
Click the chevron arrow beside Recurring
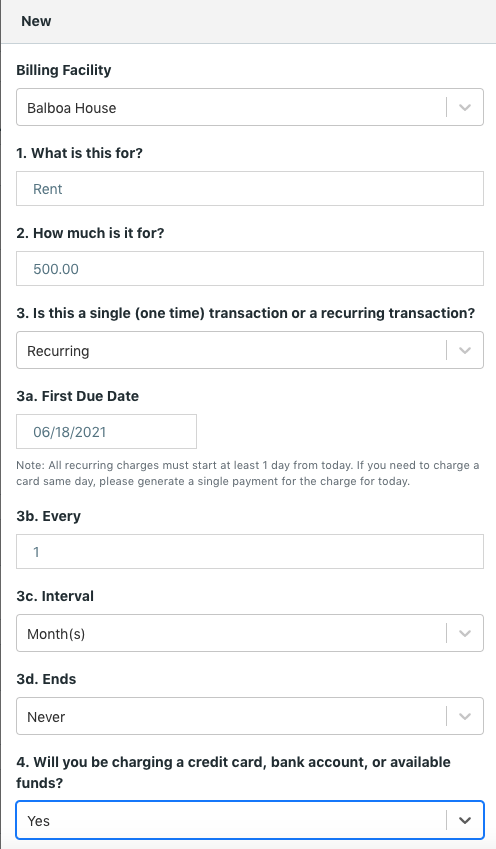(x=465, y=350)
